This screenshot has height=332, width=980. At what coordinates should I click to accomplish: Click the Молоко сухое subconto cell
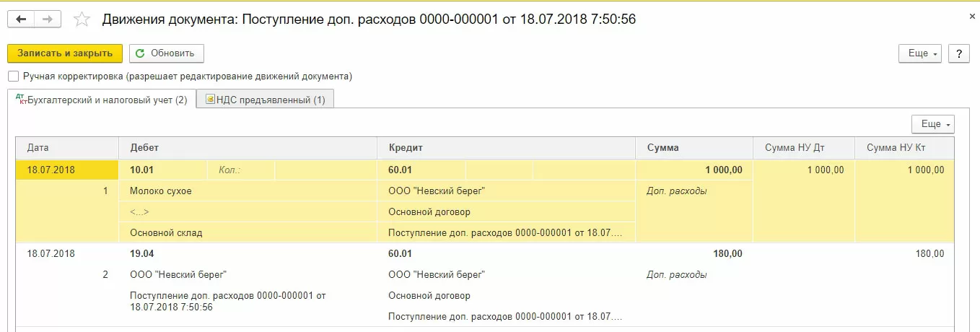pos(161,191)
